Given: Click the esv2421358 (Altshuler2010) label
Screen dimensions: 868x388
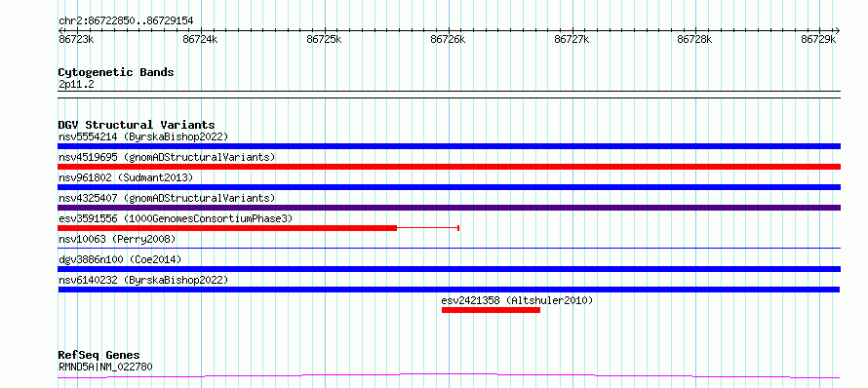Looking at the screenshot, I should pos(517,300).
